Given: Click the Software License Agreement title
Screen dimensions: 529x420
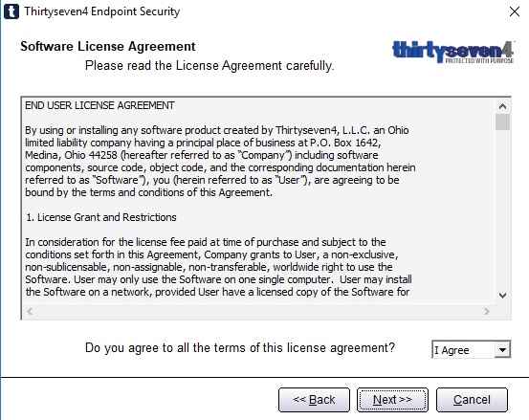Looking at the screenshot, I should coord(108,46).
